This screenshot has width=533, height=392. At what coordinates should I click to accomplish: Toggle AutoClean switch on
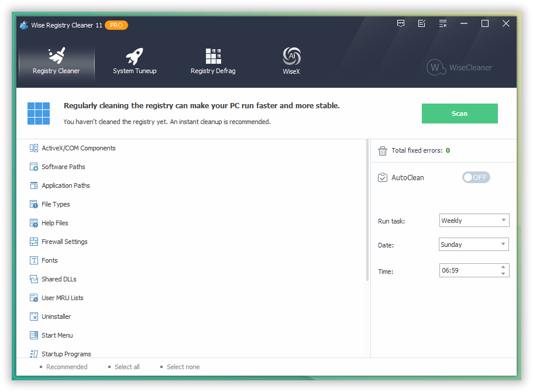[476, 177]
